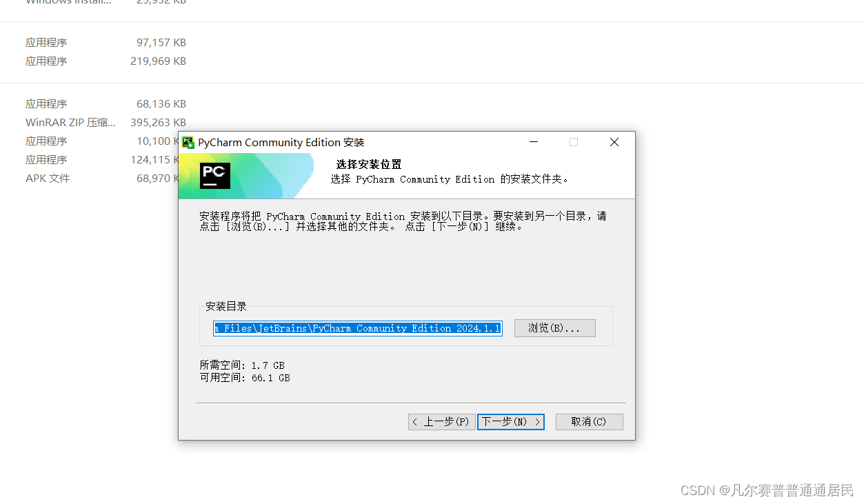Select the WinRAR ZIP 压缩 row type

pos(71,123)
